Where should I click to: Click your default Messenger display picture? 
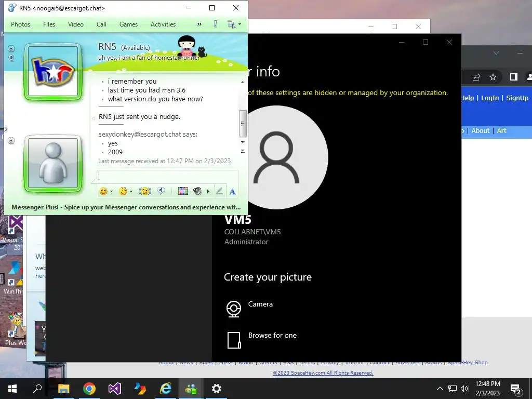tap(53, 163)
